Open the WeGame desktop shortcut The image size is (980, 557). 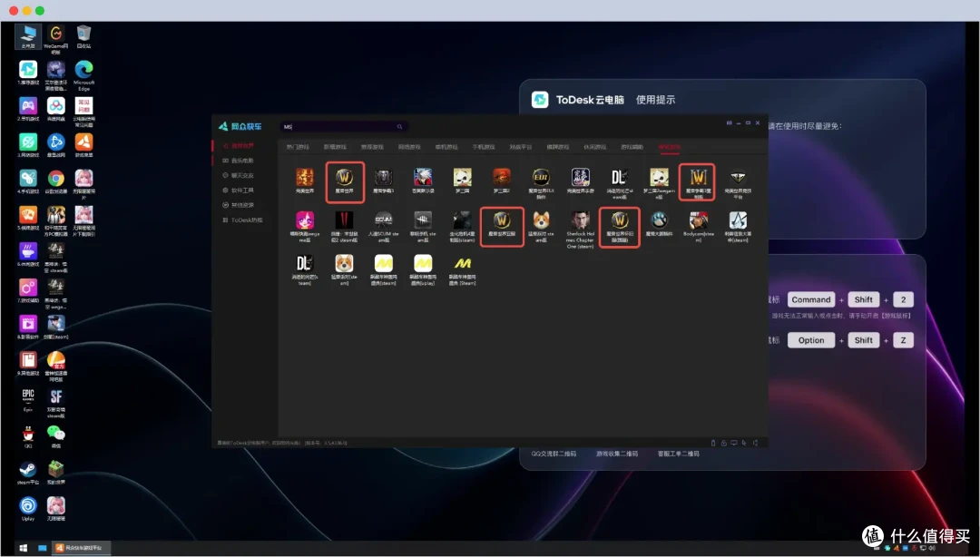coord(55,34)
